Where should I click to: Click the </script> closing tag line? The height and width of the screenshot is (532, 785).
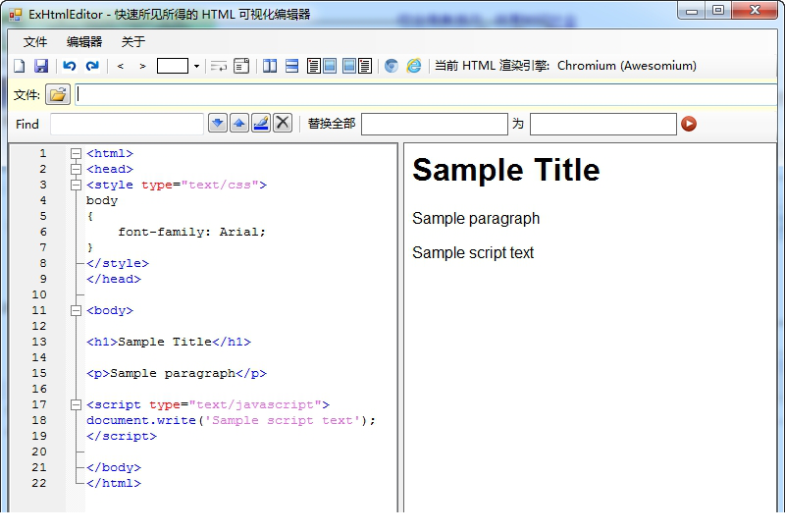click(x=122, y=436)
